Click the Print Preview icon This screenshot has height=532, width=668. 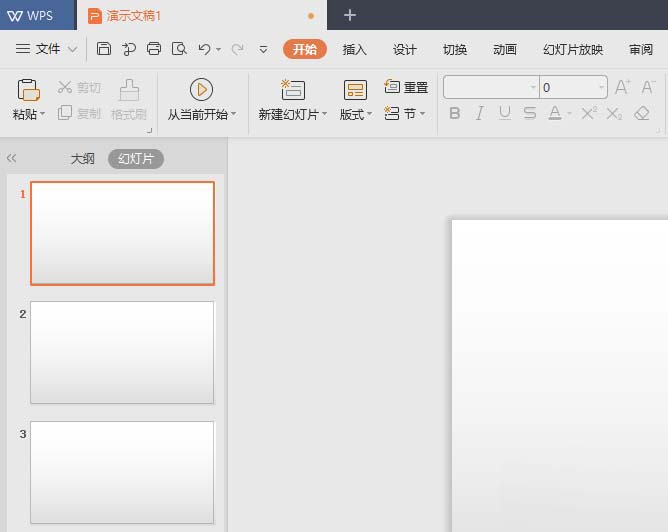tap(179, 49)
